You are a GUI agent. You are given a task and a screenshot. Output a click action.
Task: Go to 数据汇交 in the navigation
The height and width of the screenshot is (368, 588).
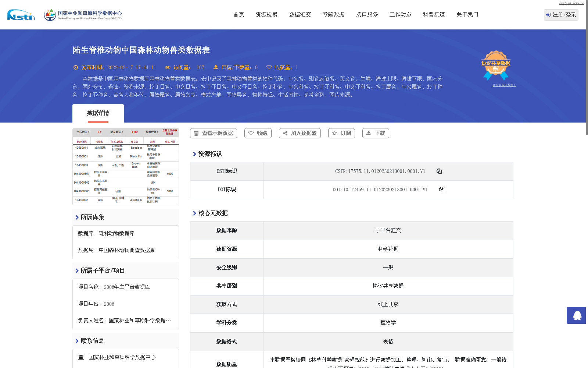pyautogui.click(x=300, y=14)
